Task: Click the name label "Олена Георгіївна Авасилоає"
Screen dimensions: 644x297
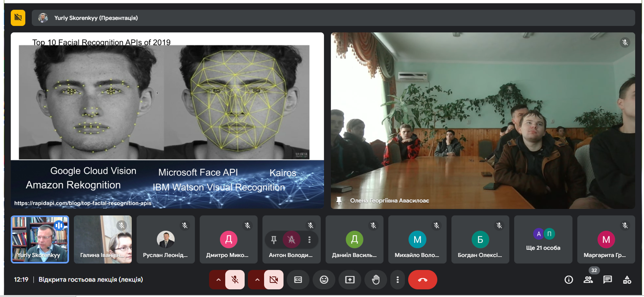Action: click(389, 201)
